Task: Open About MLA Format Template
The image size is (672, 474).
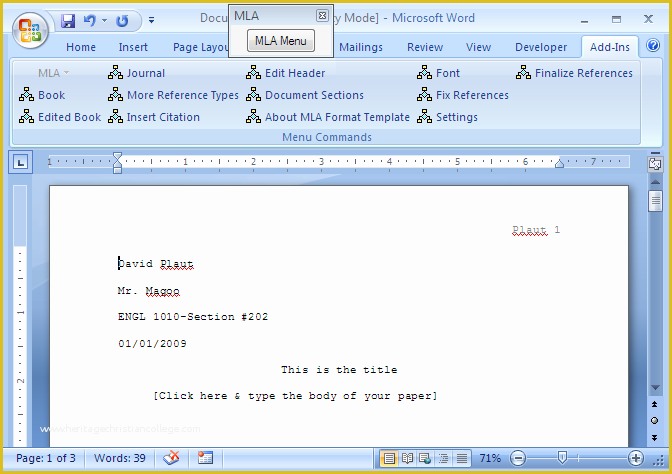Action: coord(328,117)
